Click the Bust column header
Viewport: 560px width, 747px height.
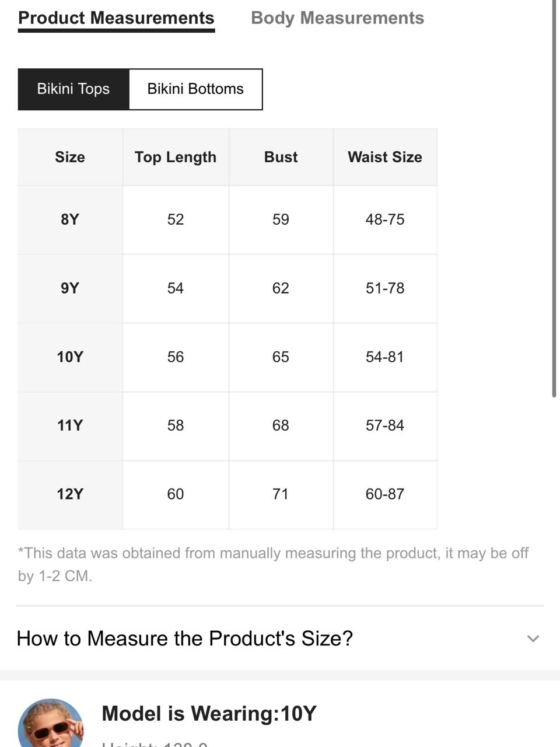click(x=281, y=157)
